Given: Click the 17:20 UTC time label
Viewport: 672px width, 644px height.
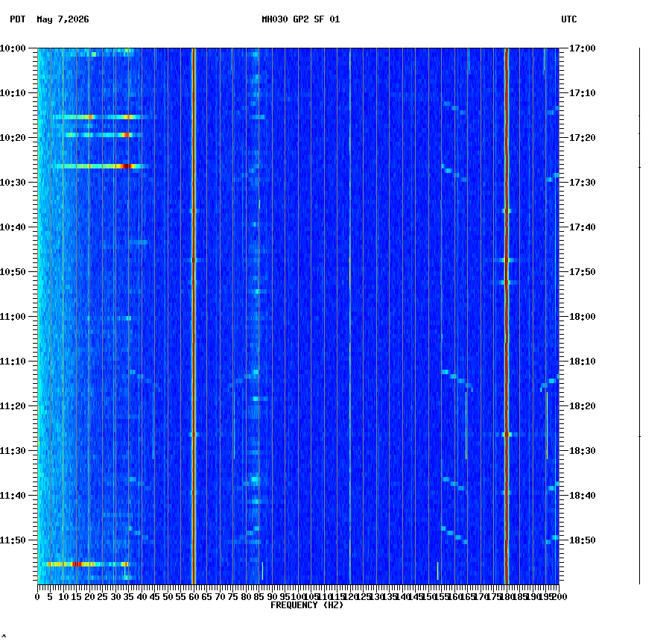Looking at the screenshot, I should (x=583, y=138).
